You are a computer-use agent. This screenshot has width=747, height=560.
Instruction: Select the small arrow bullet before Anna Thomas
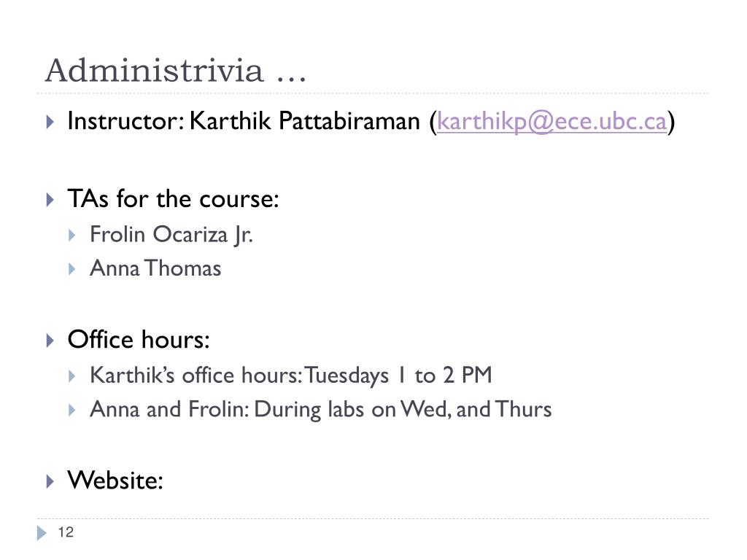tap(72, 269)
